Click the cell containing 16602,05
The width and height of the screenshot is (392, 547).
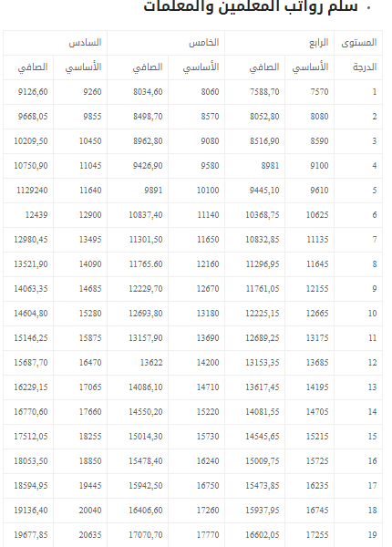click(255, 535)
